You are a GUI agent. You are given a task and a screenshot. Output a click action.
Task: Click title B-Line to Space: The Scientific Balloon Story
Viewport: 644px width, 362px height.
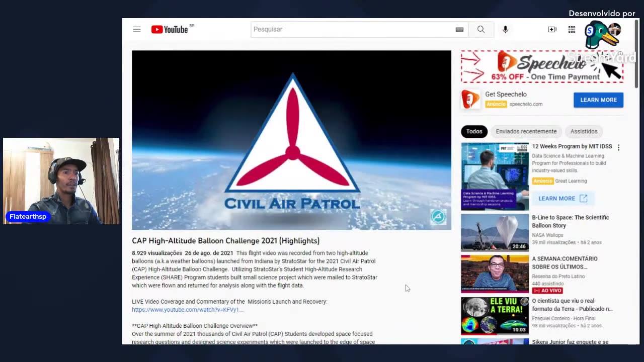[x=571, y=222]
